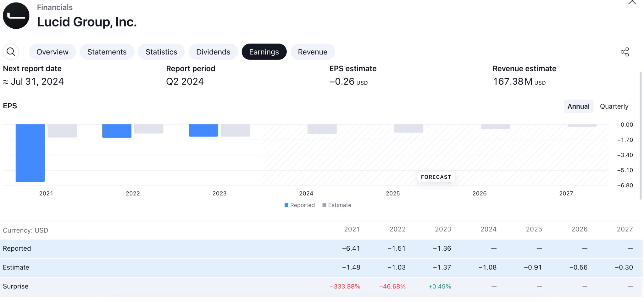Click the −1.36 reported value
The width and height of the screenshot is (644, 302).
[x=442, y=248]
